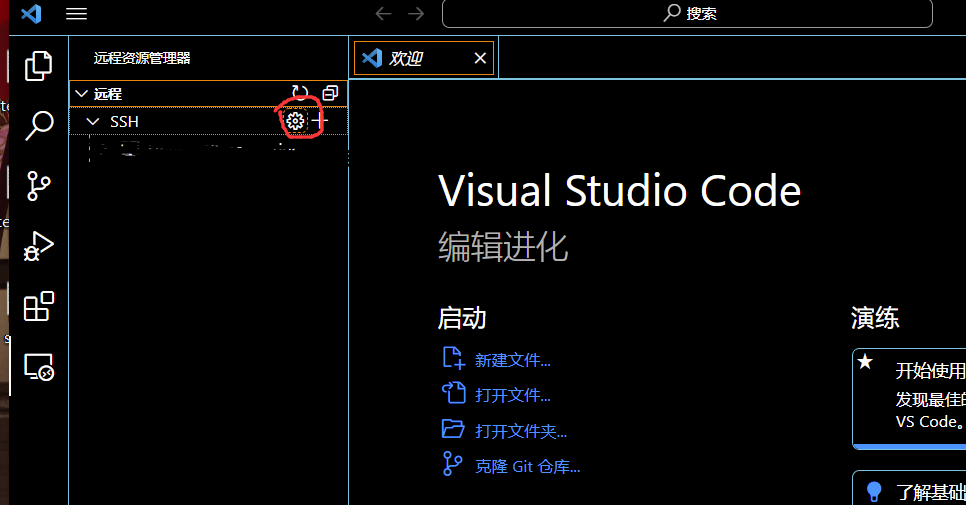
Task: Click the 打开文件... link
Action: (x=513, y=395)
